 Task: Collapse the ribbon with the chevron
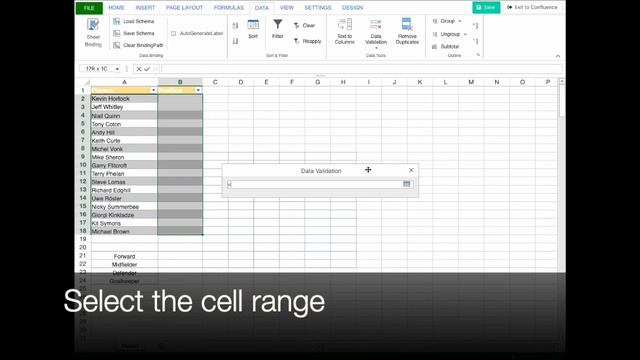(558, 56)
